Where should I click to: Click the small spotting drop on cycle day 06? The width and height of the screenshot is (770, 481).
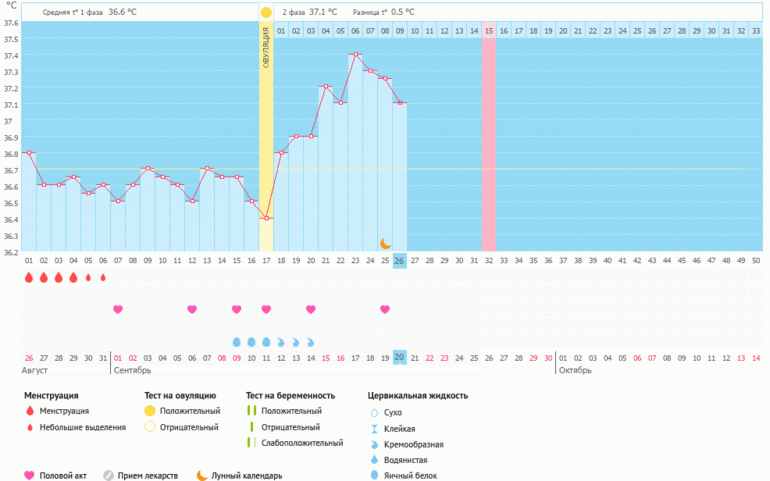point(103,278)
